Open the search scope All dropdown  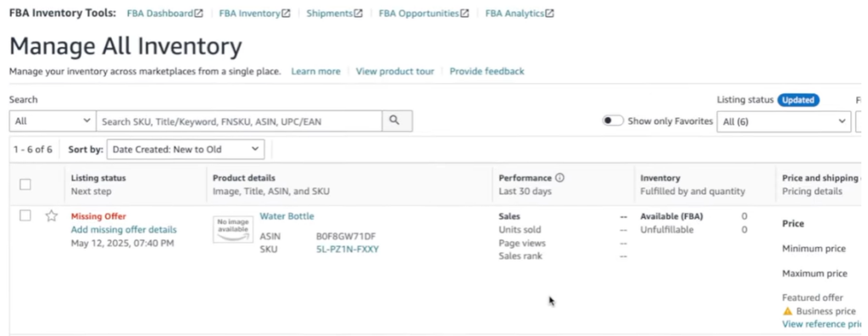[x=53, y=120]
